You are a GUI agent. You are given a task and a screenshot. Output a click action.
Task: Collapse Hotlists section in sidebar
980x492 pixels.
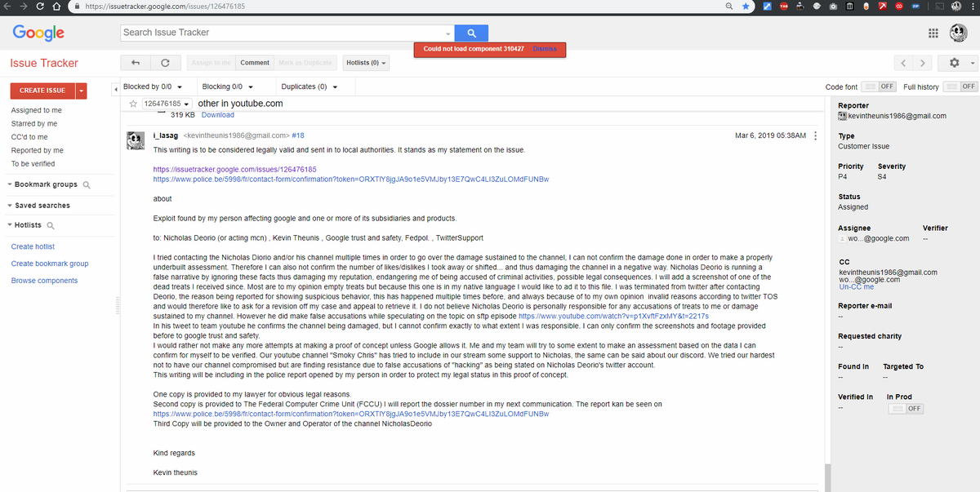[8, 225]
